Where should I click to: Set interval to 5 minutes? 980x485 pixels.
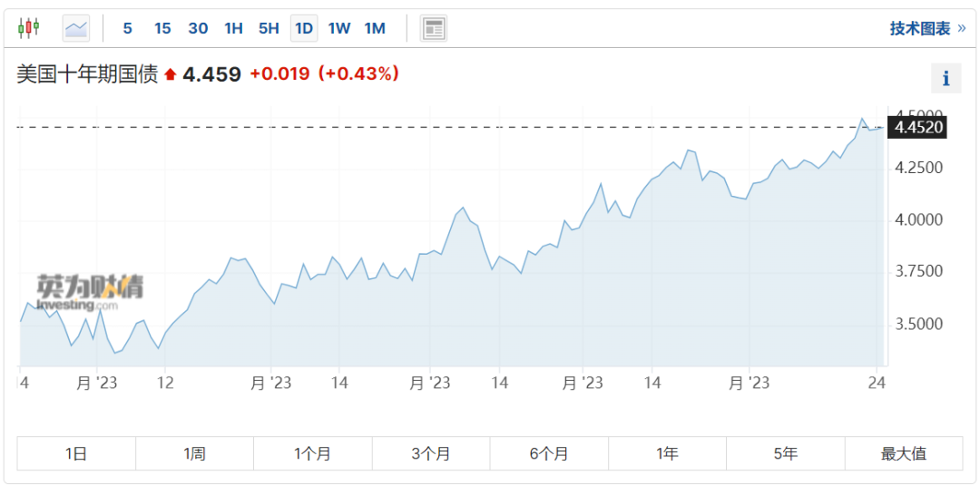pyautogui.click(x=127, y=28)
